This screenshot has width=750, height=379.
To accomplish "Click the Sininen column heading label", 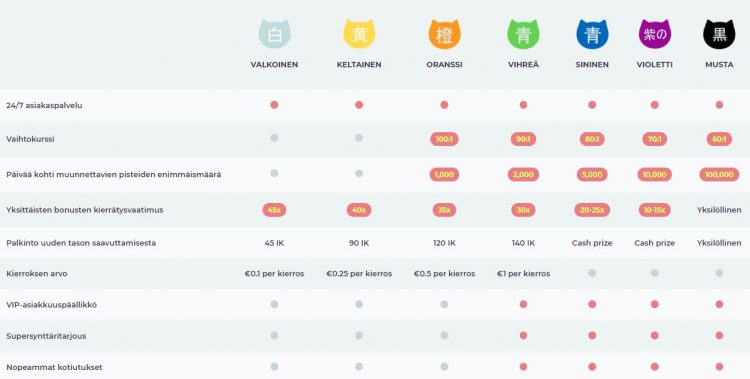I will click(x=592, y=65).
